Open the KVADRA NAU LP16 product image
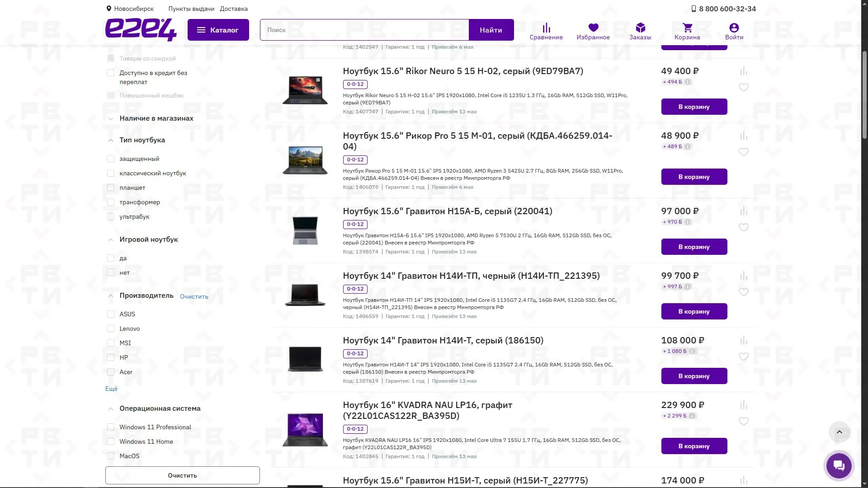The width and height of the screenshot is (868, 488). (305, 430)
